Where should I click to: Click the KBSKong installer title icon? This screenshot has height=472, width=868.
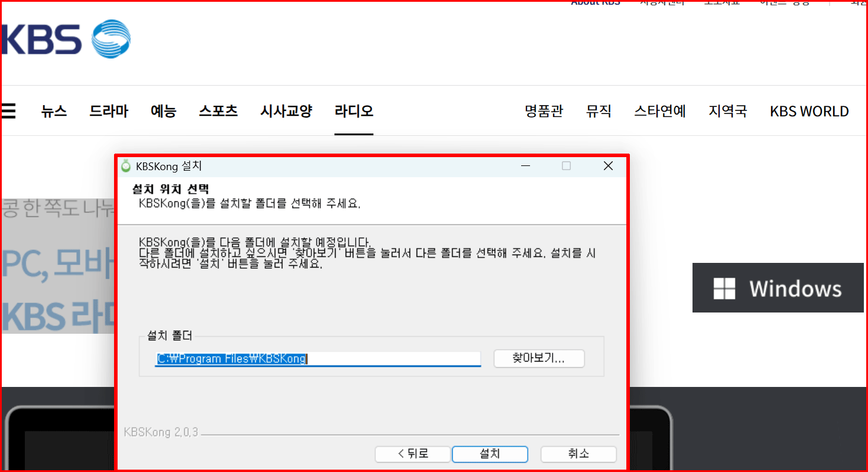pyautogui.click(x=126, y=167)
